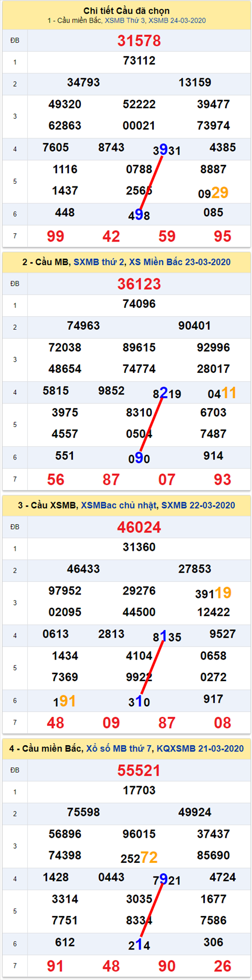
Task: Select the number 3931 with blue 9
Action: coord(167,150)
